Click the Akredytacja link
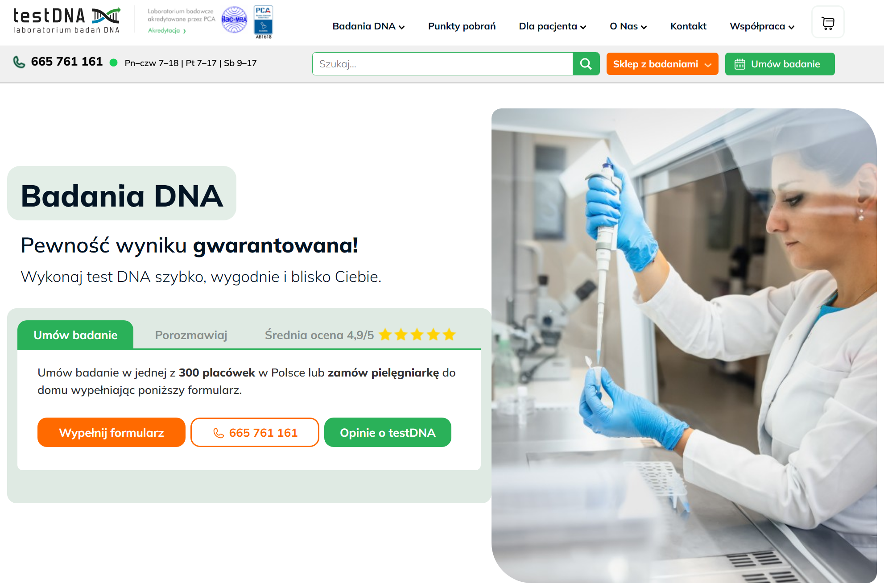Image resolution: width=884 pixels, height=588 pixels. [167, 30]
